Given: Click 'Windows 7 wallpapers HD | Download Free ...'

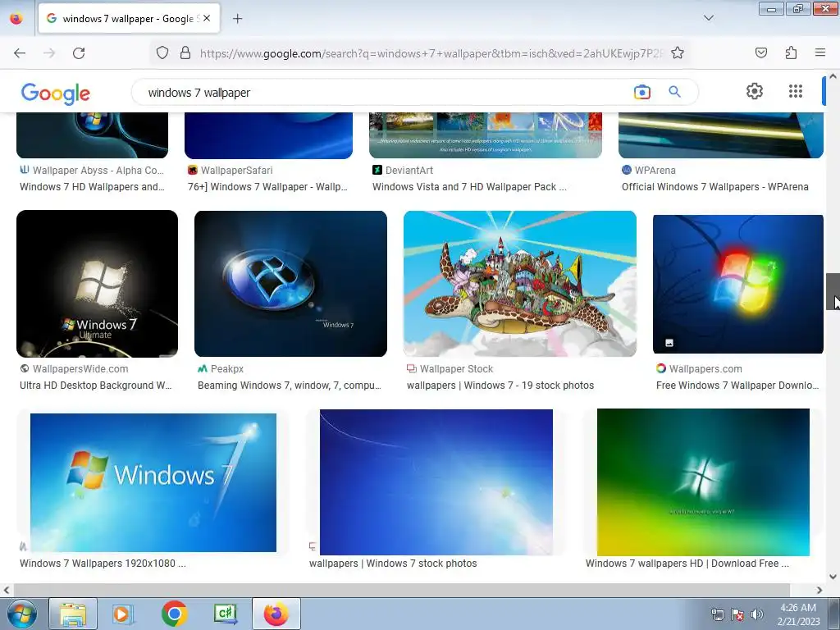Looking at the screenshot, I should point(687,563).
